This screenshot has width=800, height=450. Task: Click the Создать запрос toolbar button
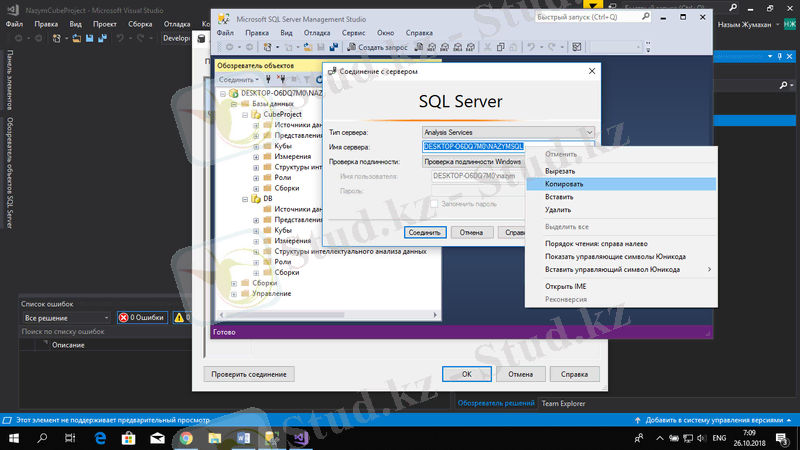(379, 47)
